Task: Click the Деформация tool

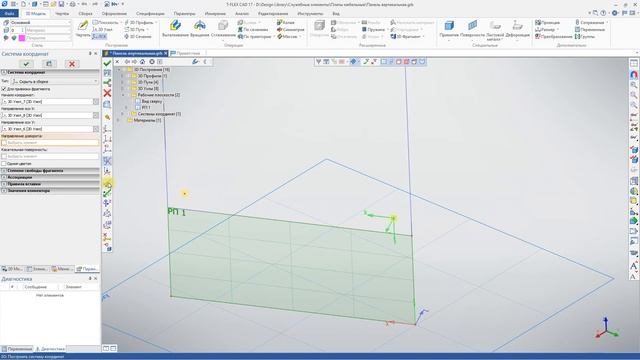Action: [518, 29]
